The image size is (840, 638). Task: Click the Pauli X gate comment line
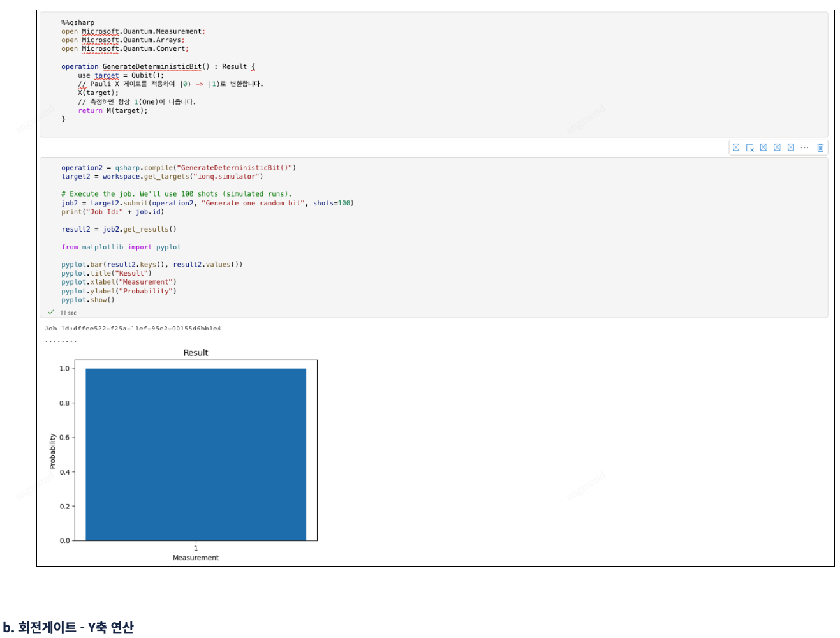(171, 84)
